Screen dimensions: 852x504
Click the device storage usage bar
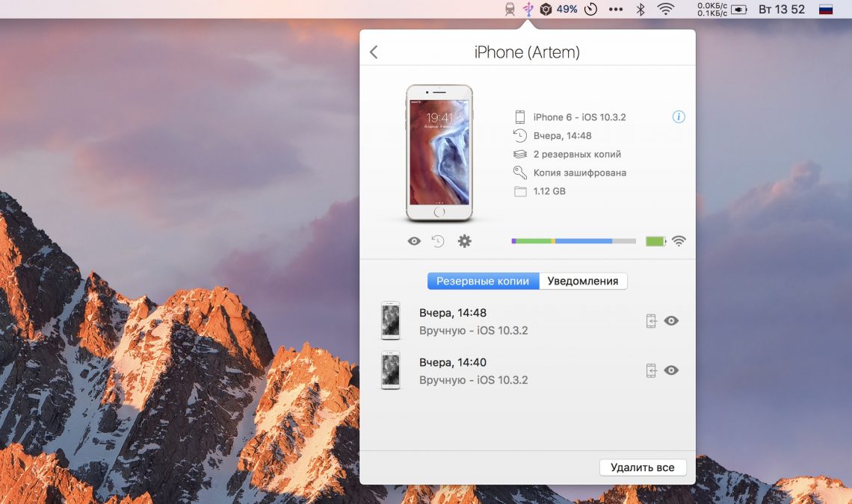(573, 241)
